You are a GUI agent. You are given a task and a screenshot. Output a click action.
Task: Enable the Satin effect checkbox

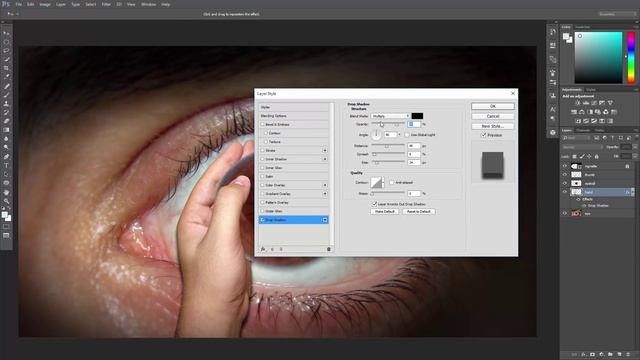(x=262, y=176)
